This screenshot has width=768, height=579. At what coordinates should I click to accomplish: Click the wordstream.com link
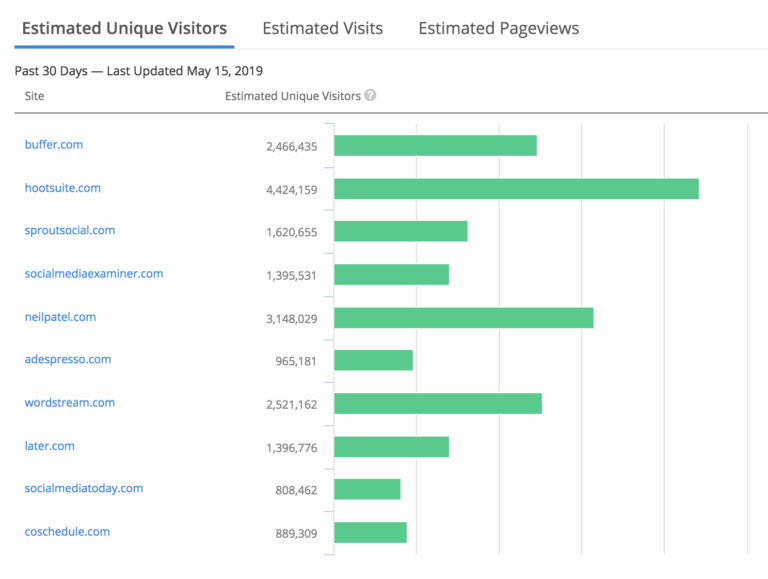point(70,403)
